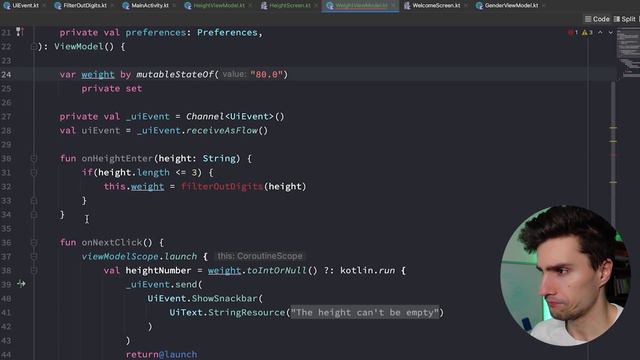Click the code minimap preview
The height and width of the screenshot is (360, 640).
pyautogui.click(x=628, y=53)
